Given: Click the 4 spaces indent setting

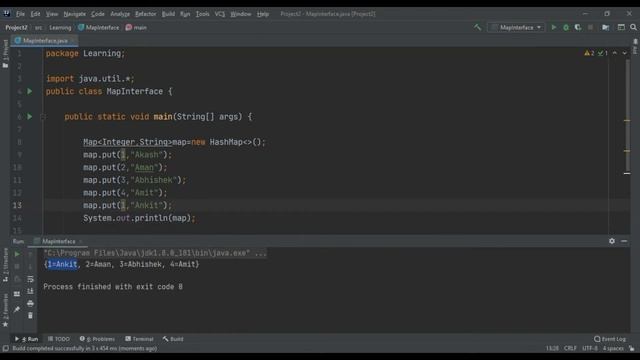Looking at the screenshot, I should point(613,349).
